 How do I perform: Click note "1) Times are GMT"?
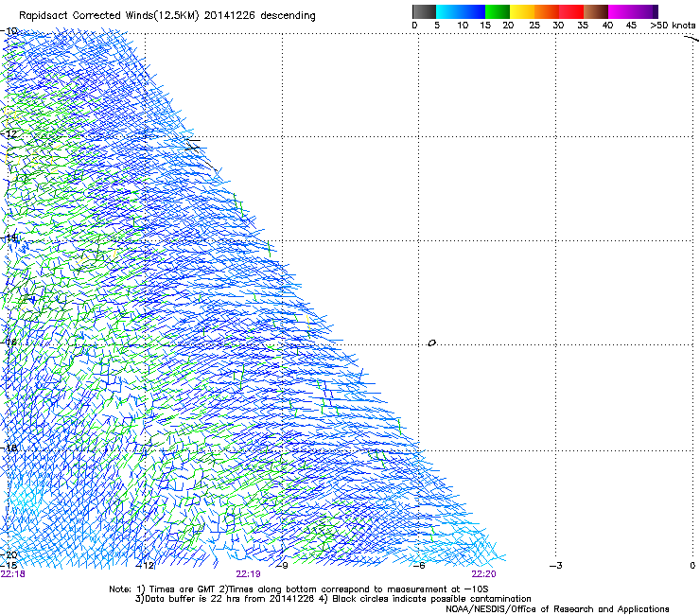click(x=176, y=589)
